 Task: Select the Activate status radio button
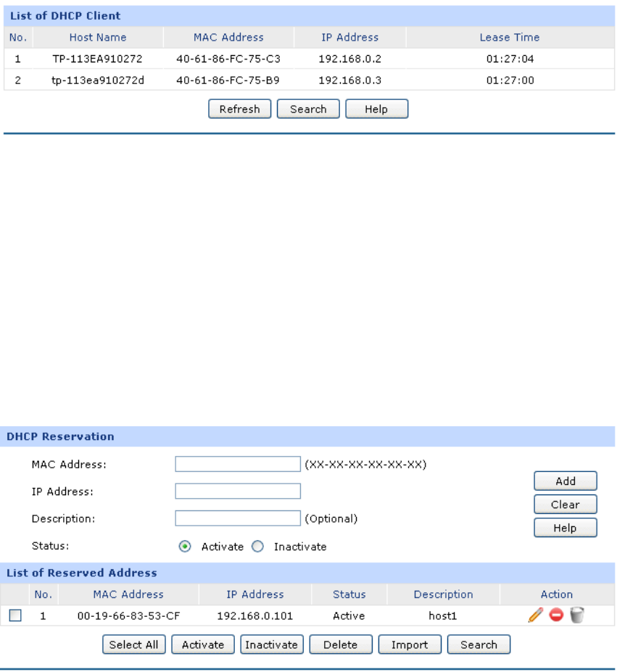[x=185, y=547]
